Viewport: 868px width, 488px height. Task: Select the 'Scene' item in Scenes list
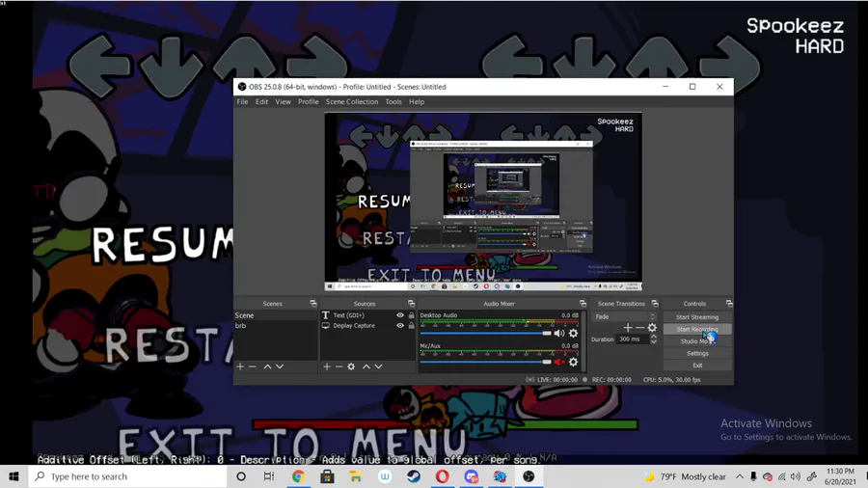coord(275,315)
